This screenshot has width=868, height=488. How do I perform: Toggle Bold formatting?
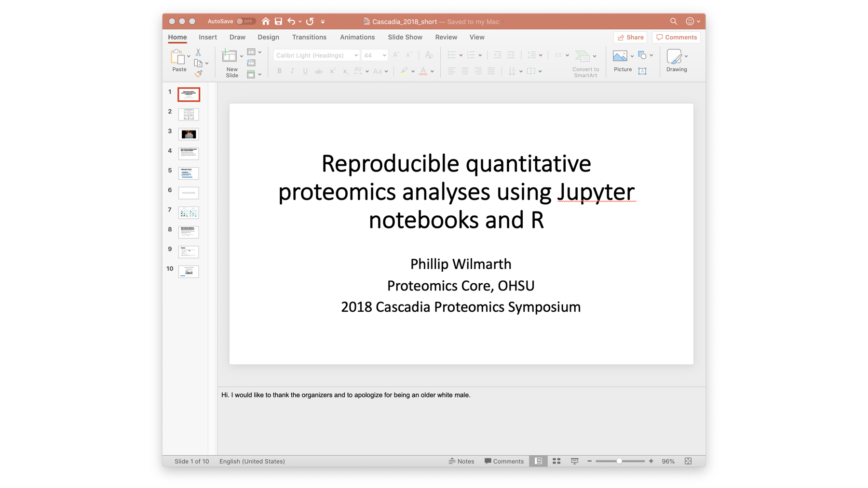click(x=279, y=71)
